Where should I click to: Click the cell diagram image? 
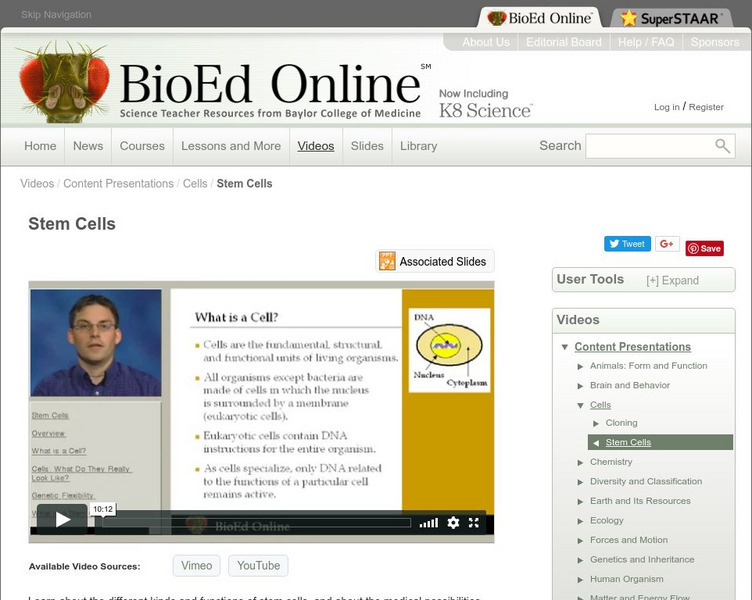point(449,350)
